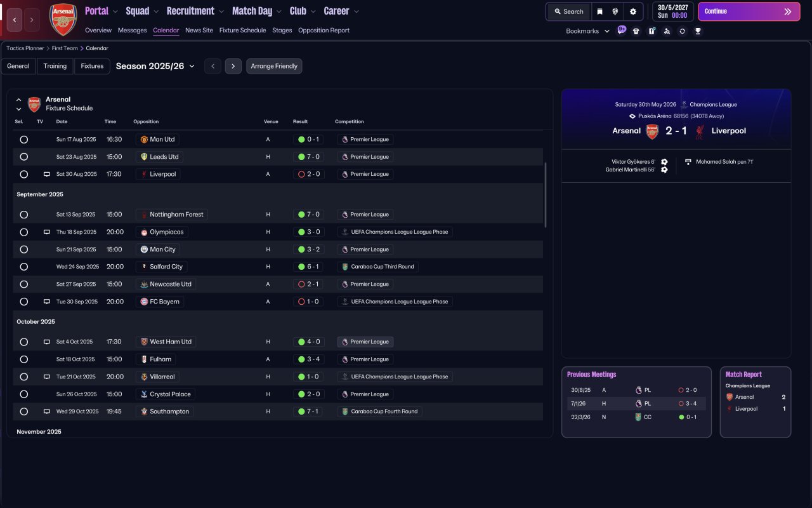The width and height of the screenshot is (812, 508).
Task: Click the shirt bookmark icon
Action: click(636, 31)
